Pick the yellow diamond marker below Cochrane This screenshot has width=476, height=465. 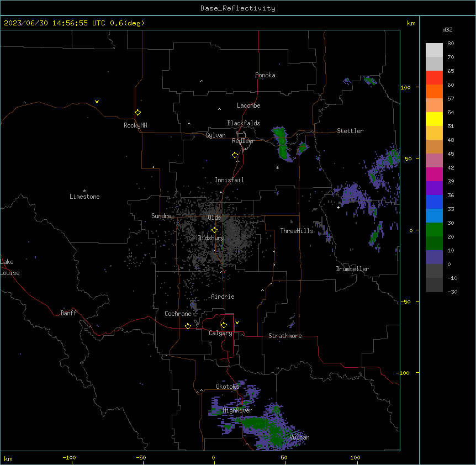(x=188, y=326)
